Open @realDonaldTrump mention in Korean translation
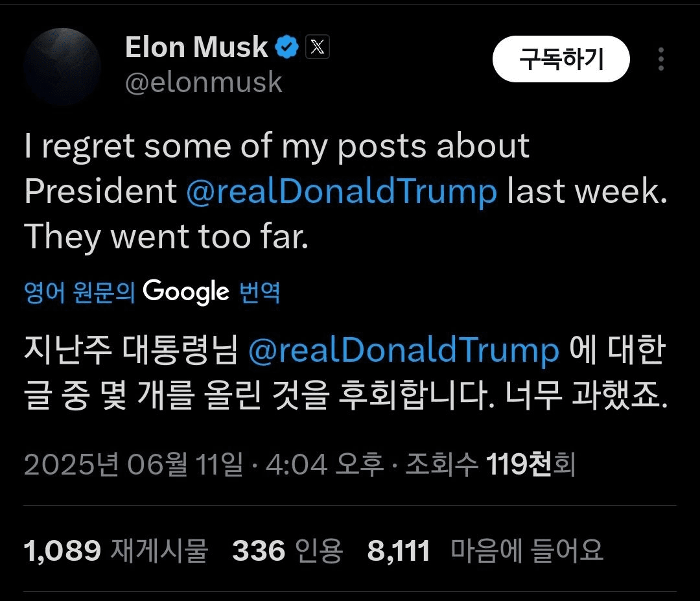This screenshot has height=601, width=700. point(403,350)
